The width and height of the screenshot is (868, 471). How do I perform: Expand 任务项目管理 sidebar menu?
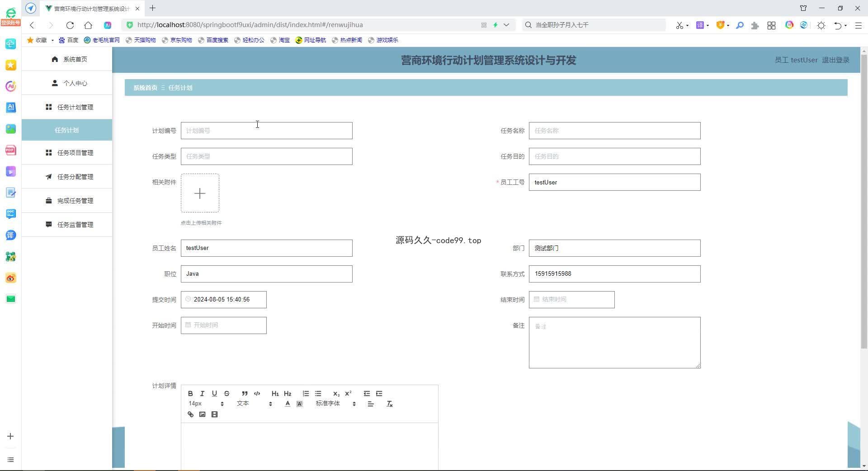67,153
